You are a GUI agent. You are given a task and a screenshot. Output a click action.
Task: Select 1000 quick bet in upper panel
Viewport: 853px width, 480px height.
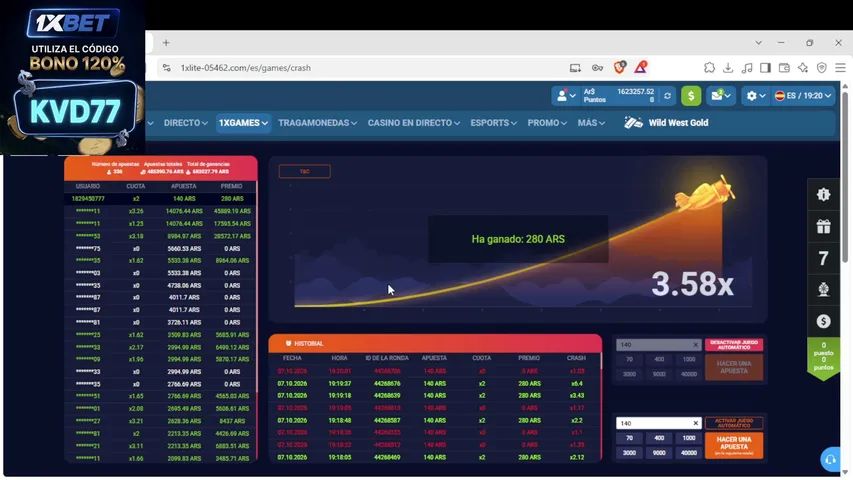tap(689, 359)
